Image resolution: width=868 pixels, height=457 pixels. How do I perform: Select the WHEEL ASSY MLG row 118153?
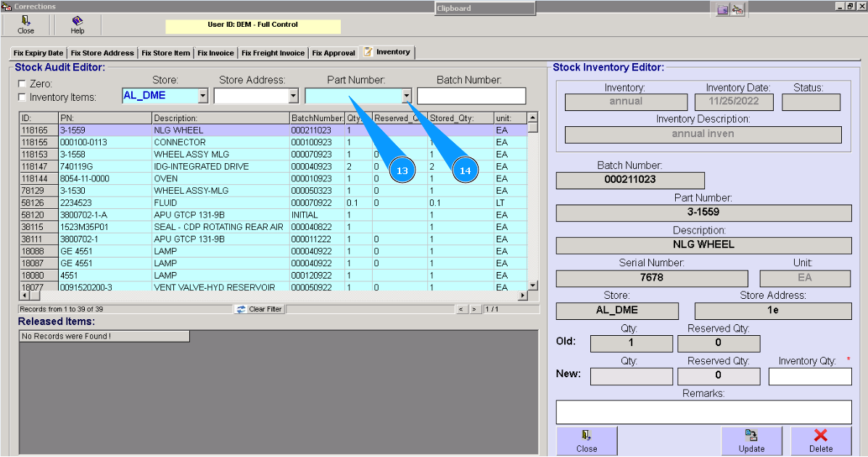pyautogui.click(x=273, y=155)
